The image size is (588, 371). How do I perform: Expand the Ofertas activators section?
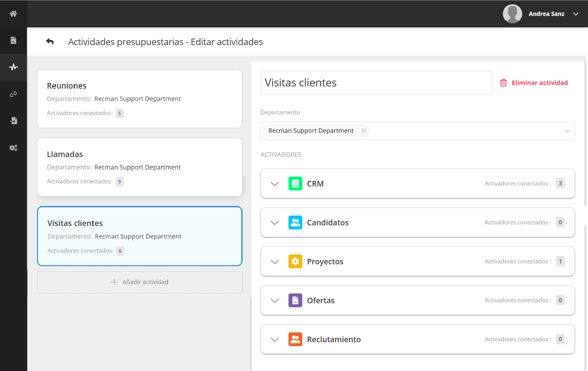275,300
